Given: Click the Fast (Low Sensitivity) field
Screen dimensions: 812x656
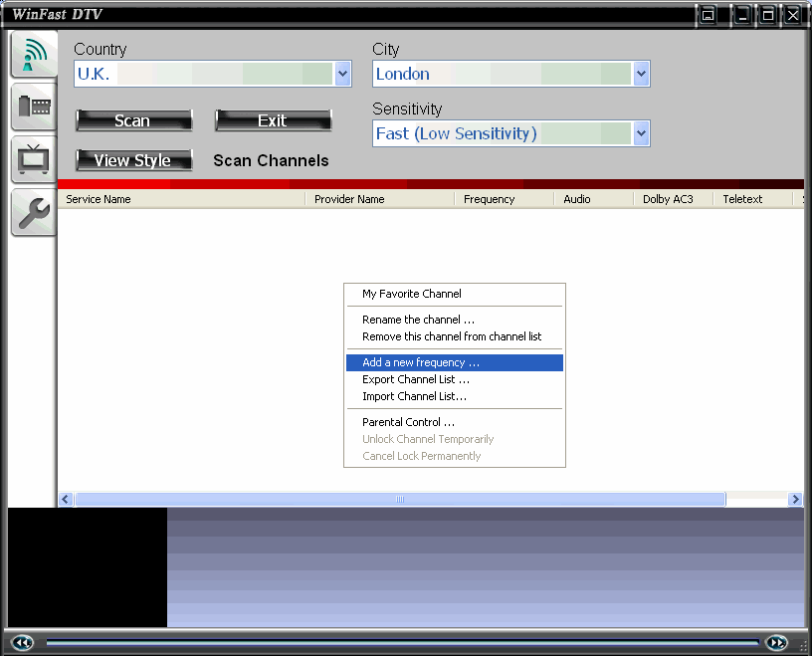Looking at the screenshot, I should [x=511, y=133].
